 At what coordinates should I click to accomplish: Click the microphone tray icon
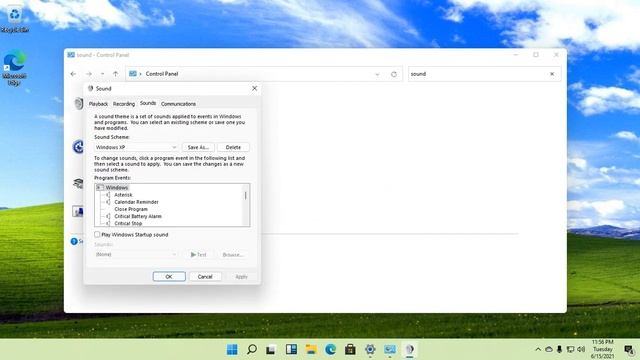560,349
